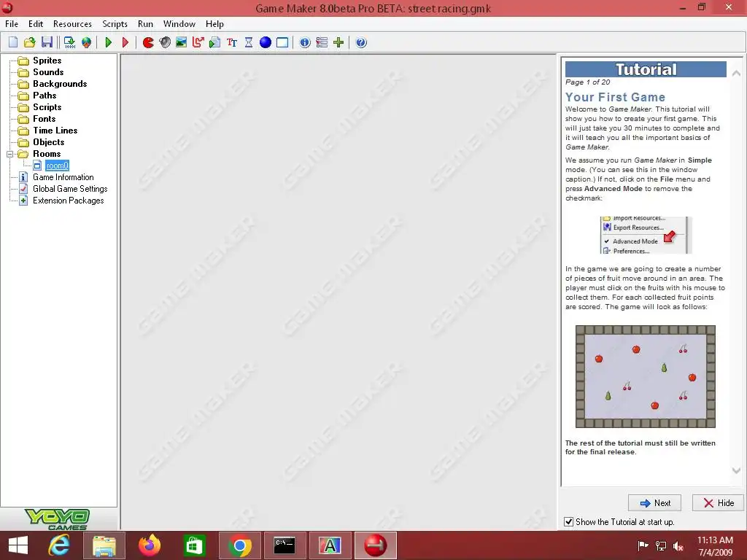This screenshot has width=747, height=560.
Task: Open global game settings toolbar icon
Action: click(322, 42)
